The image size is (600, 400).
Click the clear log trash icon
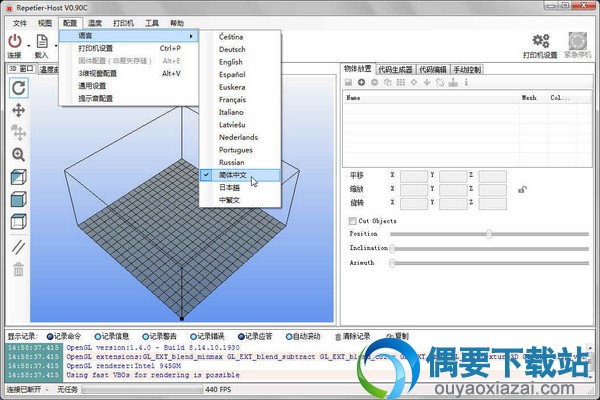(x=338, y=337)
